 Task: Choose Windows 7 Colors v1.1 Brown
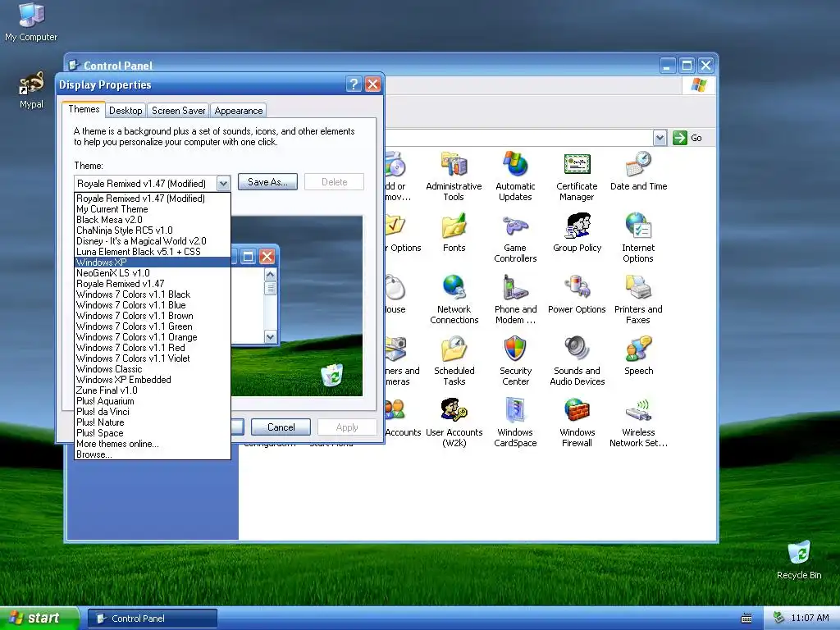152,316
